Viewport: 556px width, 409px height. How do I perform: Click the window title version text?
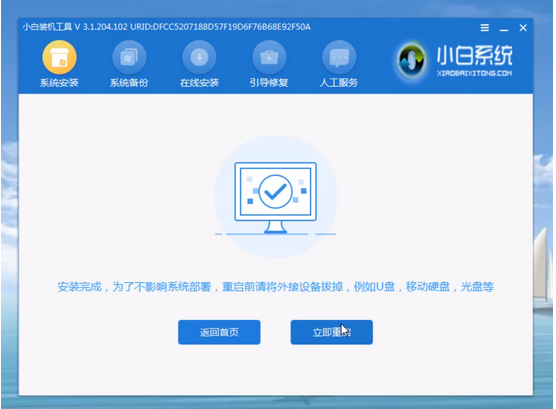[x=166, y=27]
